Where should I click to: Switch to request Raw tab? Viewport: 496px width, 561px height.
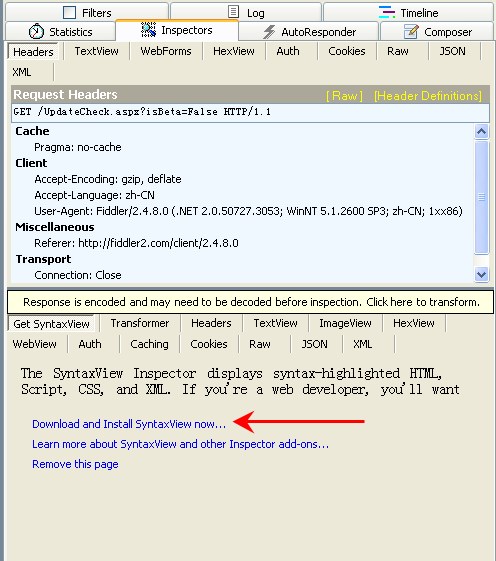tap(398, 51)
